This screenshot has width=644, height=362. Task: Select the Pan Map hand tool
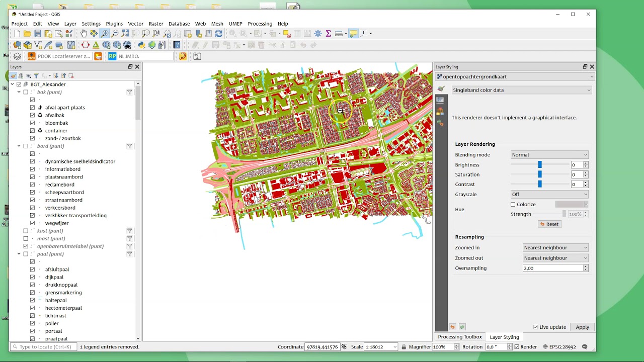point(84,34)
